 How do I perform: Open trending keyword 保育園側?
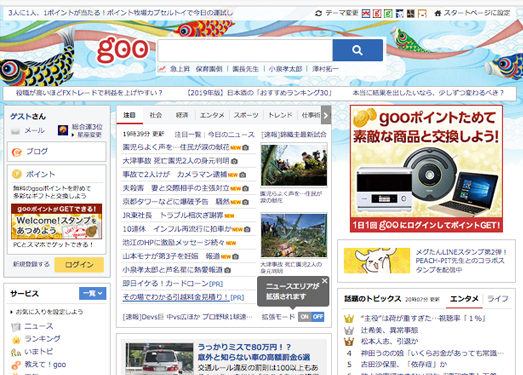[209, 69]
